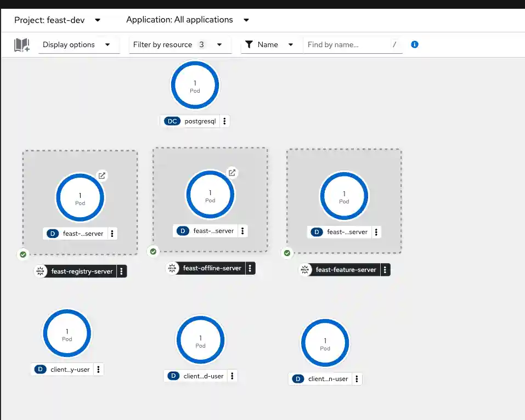Open the Project: feast-dev dropdown
This screenshot has width=525, height=420.
tap(57, 20)
